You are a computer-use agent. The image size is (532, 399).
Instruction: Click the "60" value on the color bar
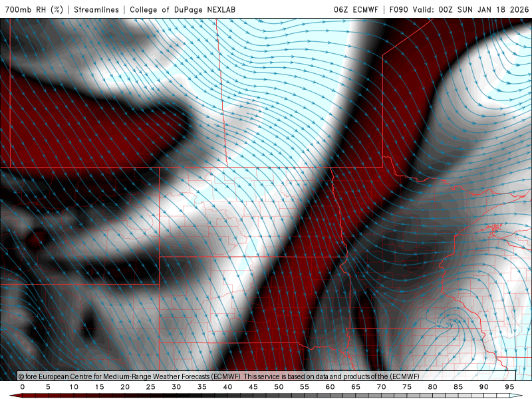click(330, 387)
